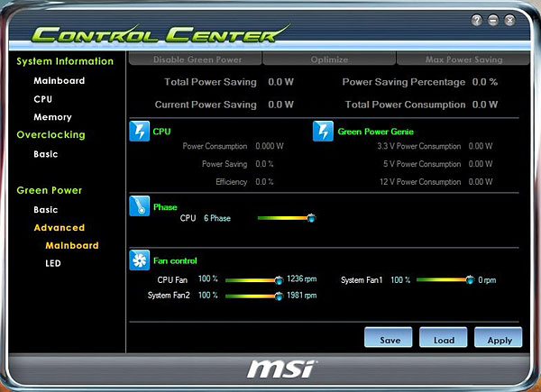Viewport: 541px width, 392px height.
Task: Click the '0.000 W' CPU power consumption value
Action: click(x=270, y=146)
